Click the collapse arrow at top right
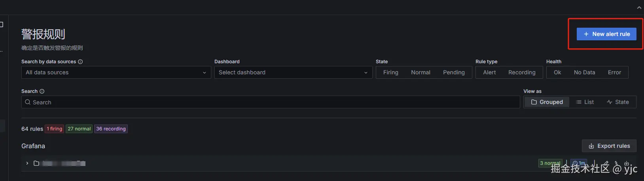 (639, 8)
